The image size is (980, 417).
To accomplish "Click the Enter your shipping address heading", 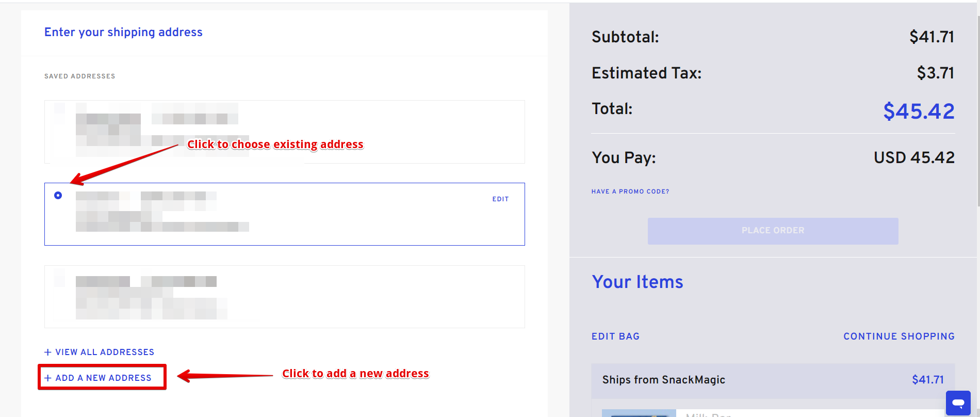I will click(x=123, y=32).
